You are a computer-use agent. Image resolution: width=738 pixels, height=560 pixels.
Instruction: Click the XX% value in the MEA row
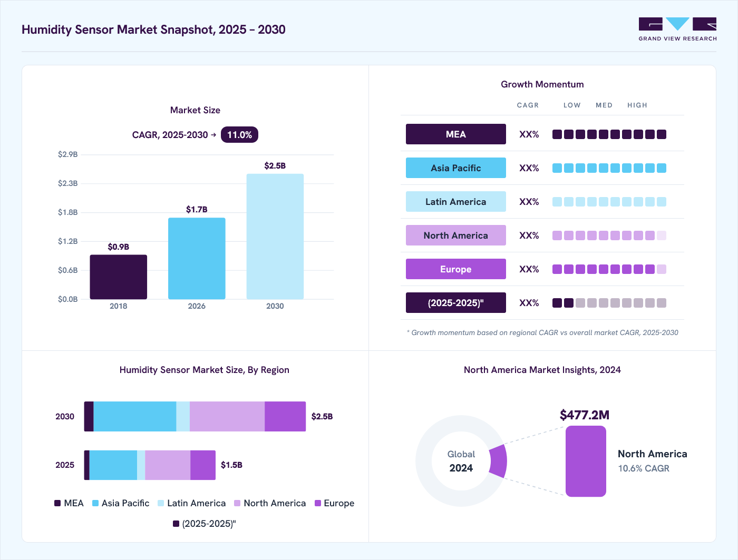(x=529, y=134)
